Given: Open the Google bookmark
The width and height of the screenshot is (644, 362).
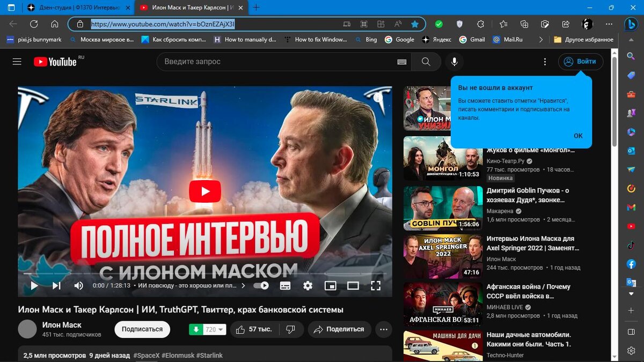Looking at the screenshot, I should (399, 40).
